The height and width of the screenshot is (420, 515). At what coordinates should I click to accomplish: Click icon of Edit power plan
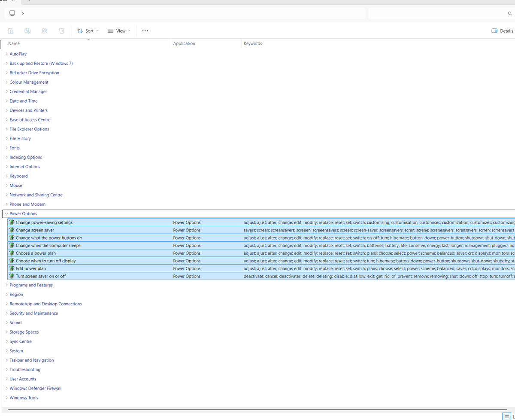[12, 269]
